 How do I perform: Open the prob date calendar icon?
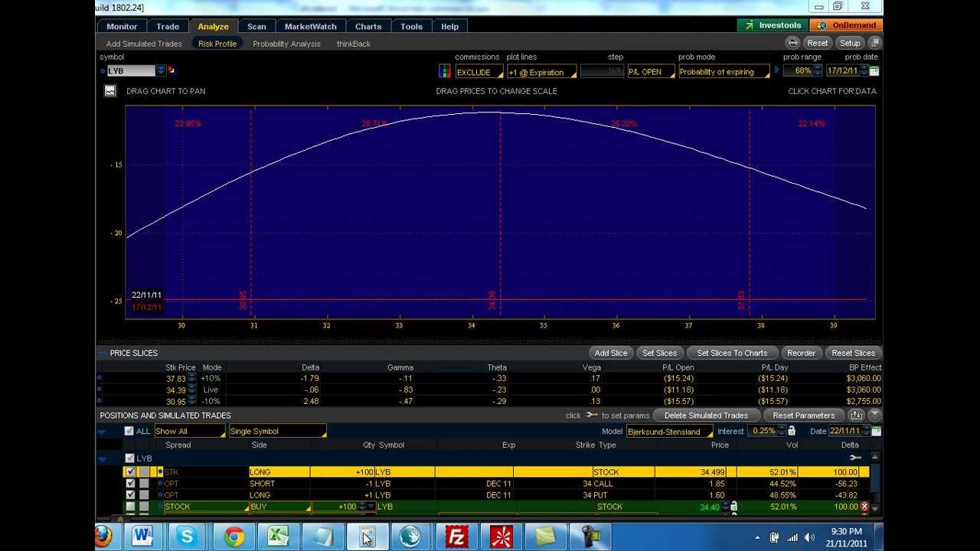(874, 71)
